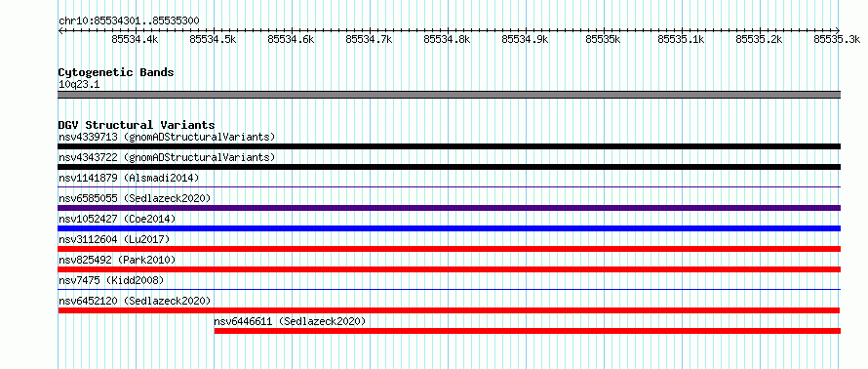Open nsv1141879 (Alsmadi2014) variant label
The height and width of the screenshot is (369, 868).
(129, 178)
